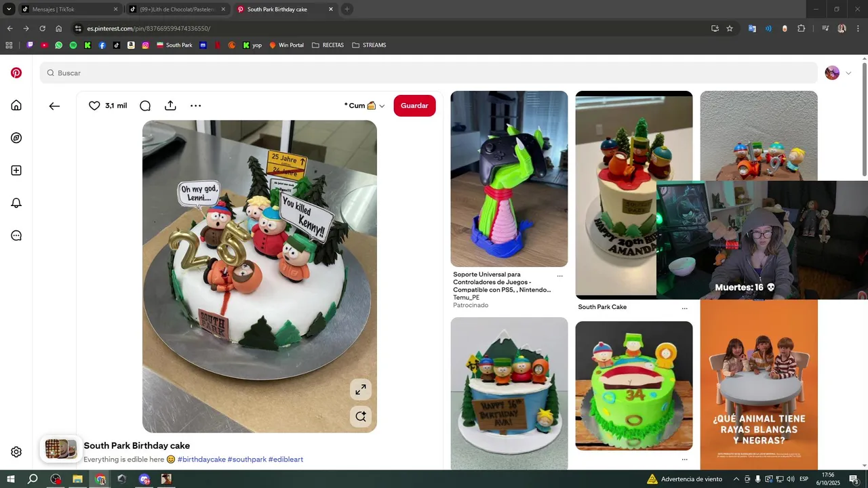Open the Pinterest logo home link
Viewport: 868px width, 488px height.
click(16, 73)
